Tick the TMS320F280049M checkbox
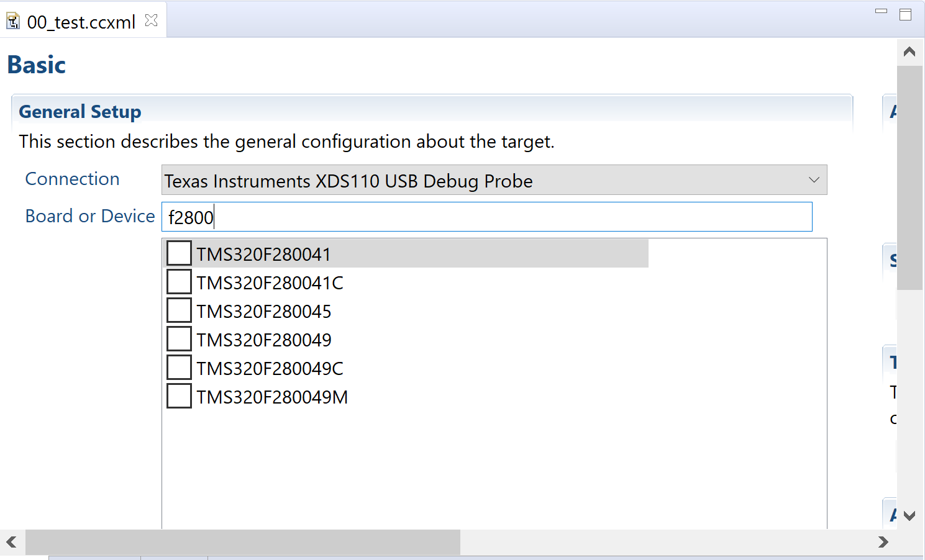 click(x=179, y=396)
